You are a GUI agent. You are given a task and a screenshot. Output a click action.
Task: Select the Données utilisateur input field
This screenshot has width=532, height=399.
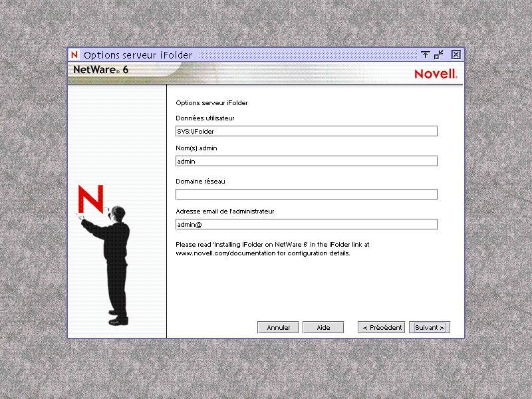pyautogui.click(x=306, y=131)
